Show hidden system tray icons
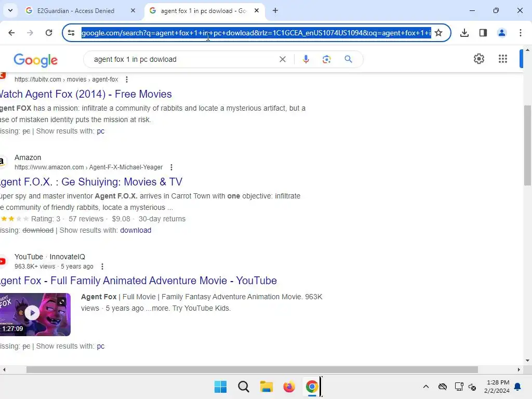Screen dimensions: 532x399 pyautogui.click(x=426, y=387)
